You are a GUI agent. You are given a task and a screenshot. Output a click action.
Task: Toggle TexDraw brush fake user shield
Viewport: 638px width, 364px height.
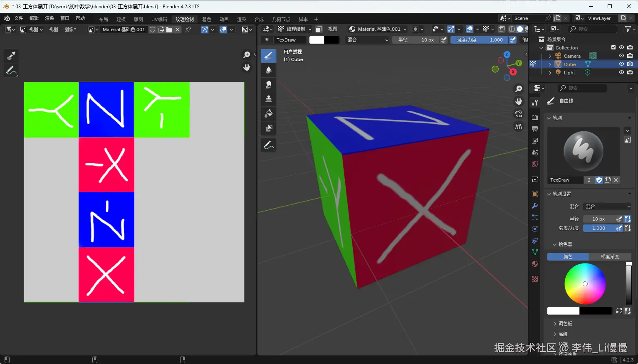click(599, 180)
